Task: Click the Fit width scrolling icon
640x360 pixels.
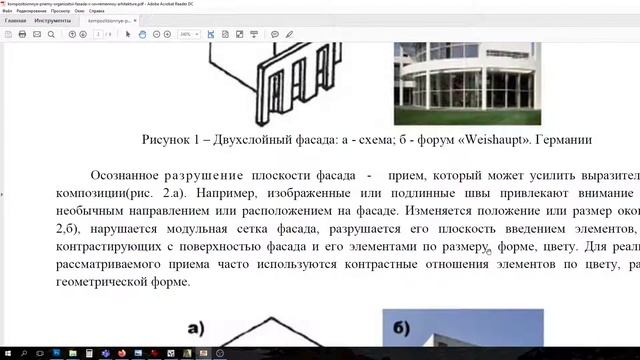Action: tap(211, 35)
